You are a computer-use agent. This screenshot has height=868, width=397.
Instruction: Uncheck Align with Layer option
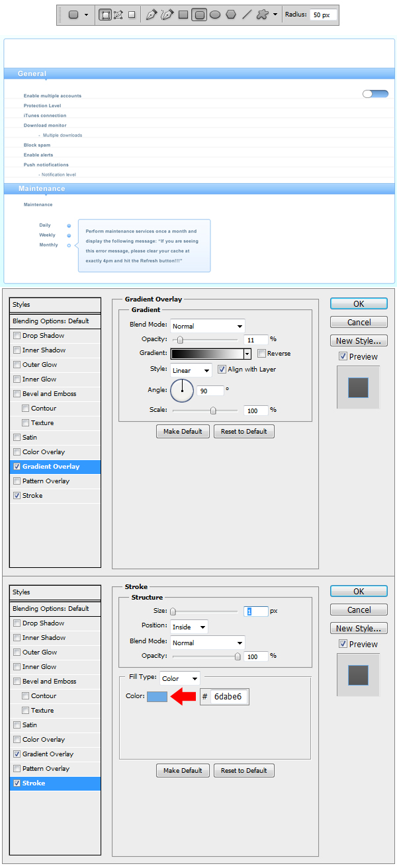(x=222, y=370)
